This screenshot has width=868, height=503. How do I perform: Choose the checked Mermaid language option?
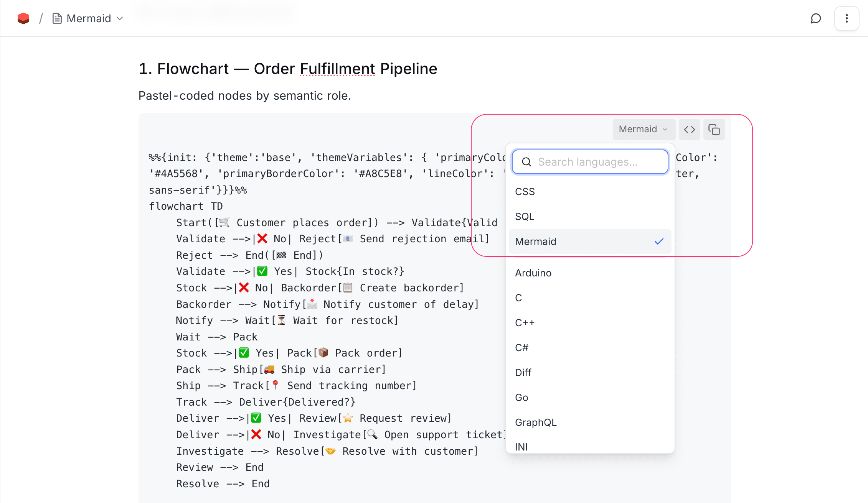click(590, 242)
